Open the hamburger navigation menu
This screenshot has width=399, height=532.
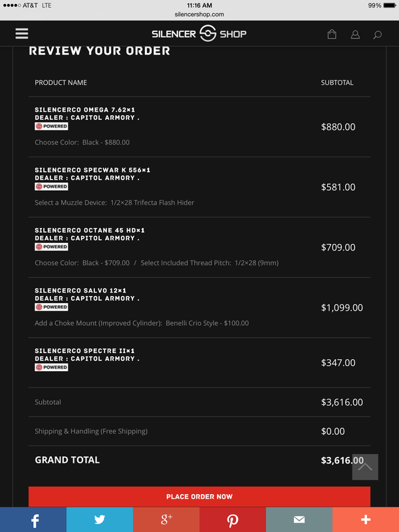coord(22,33)
